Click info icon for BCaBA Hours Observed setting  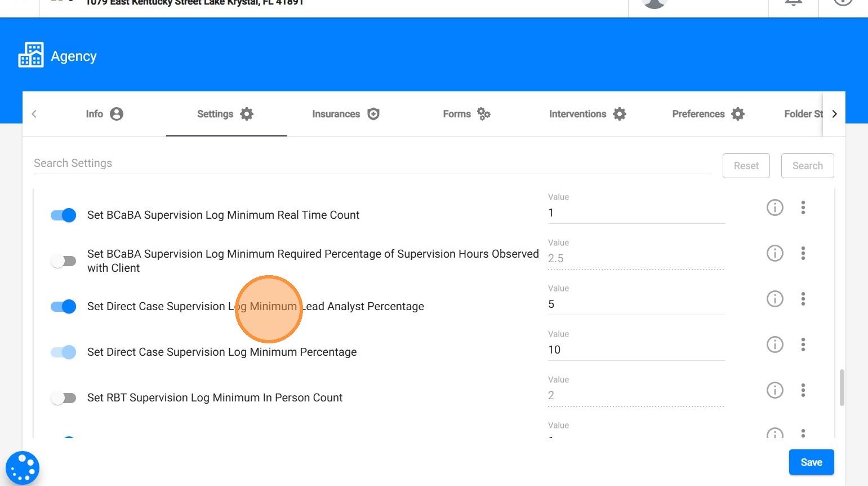tap(774, 253)
